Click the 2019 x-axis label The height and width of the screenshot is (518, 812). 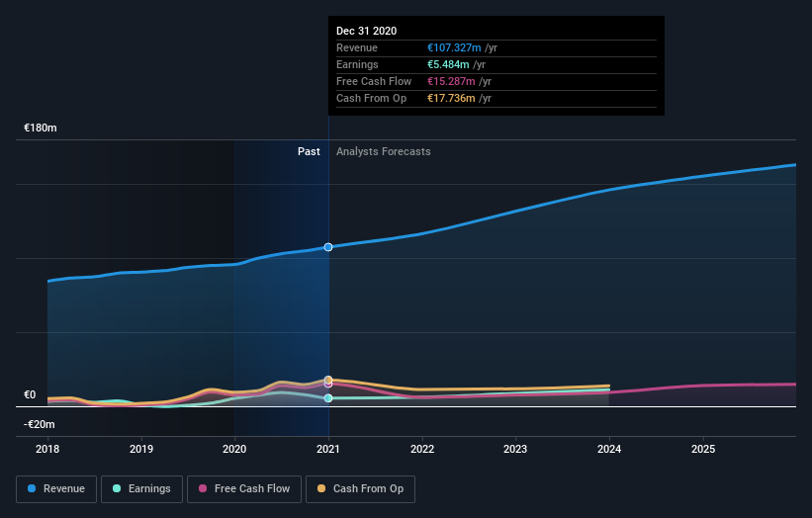[141, 449]
